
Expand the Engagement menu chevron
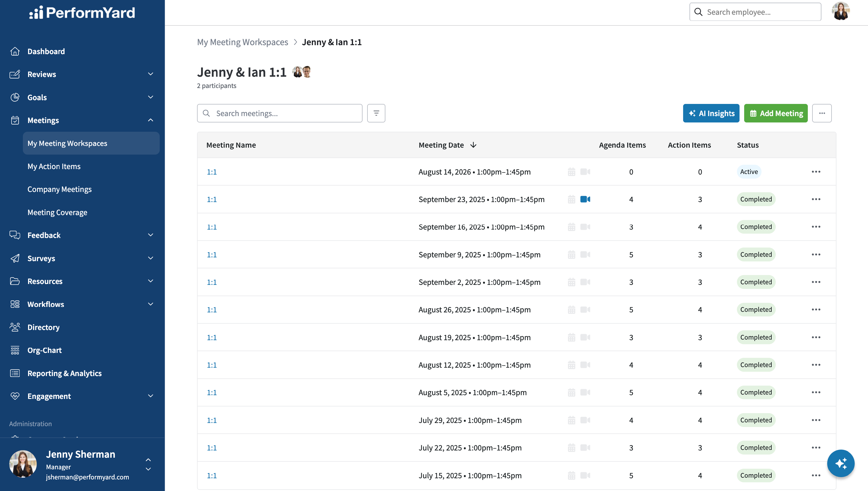[x=151, y=396]
